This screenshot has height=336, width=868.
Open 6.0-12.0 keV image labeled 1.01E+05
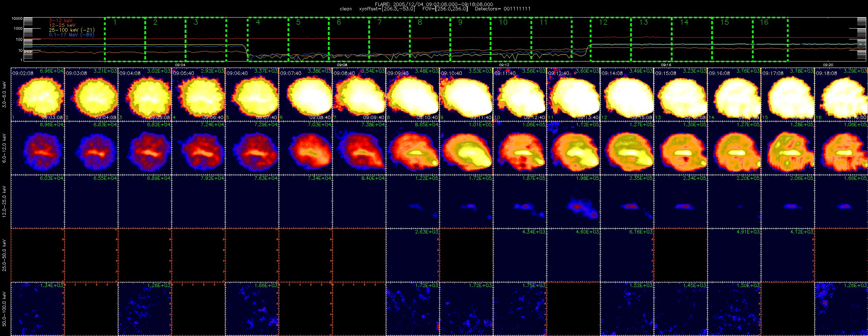(466, 148)
